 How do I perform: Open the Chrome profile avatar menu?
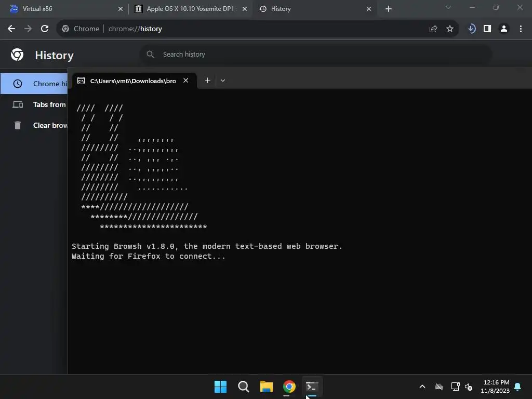coord(504,29)
